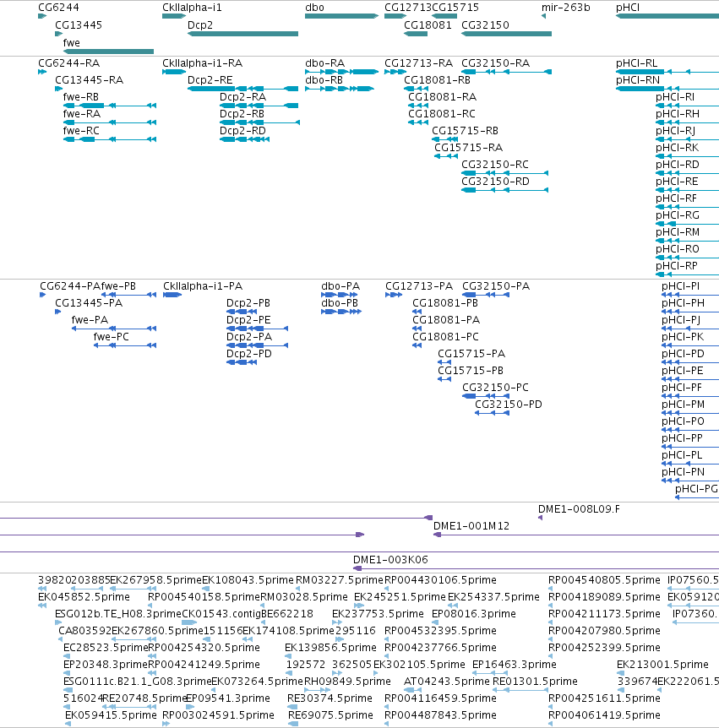Select protein Dcp2-PE
Viewport: 719px width, 728px height.
pyautogui.click(x=248, y=320)
